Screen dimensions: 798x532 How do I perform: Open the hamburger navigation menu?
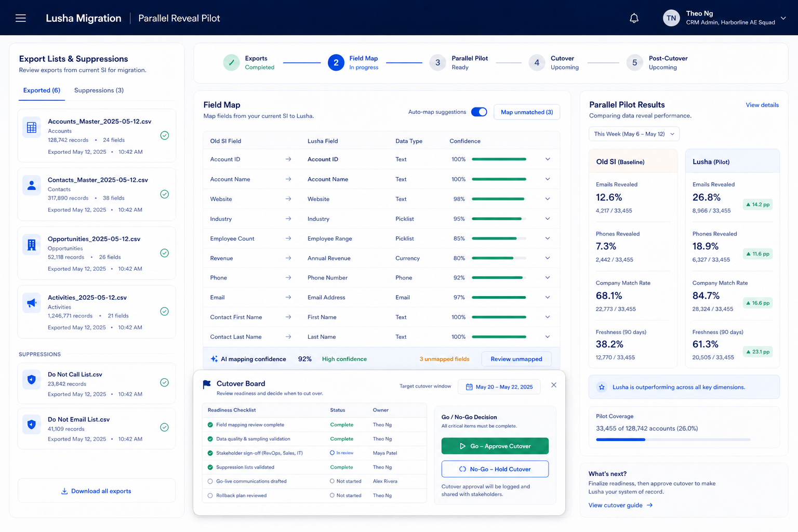(21, 18)
